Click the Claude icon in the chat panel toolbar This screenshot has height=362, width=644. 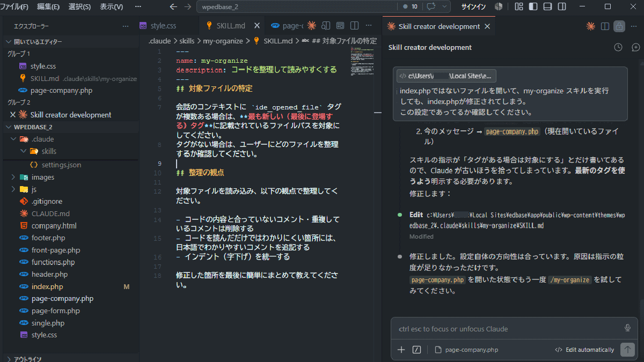pos(591,26)
